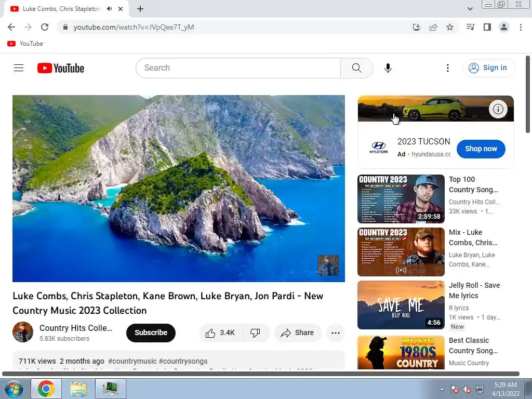
Task: Install app icon in address bar
Action: (416, 27)
